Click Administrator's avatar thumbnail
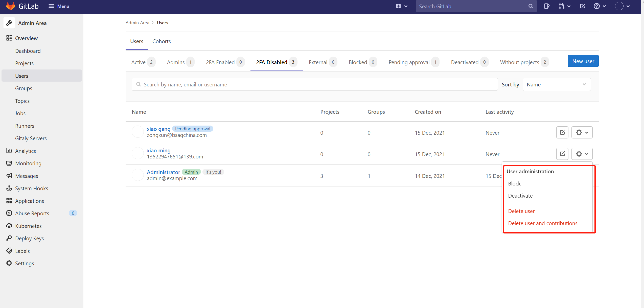 (138, 175)
